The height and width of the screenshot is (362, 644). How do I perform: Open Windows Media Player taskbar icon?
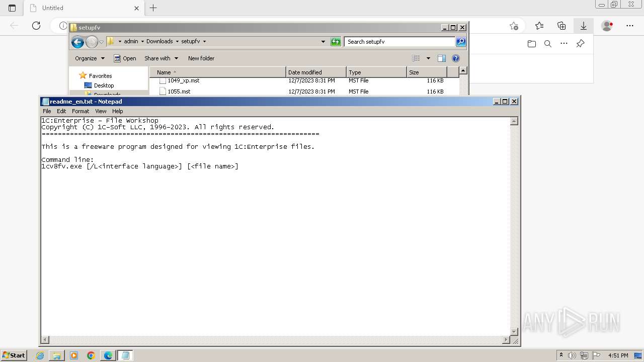click(74, 355)
